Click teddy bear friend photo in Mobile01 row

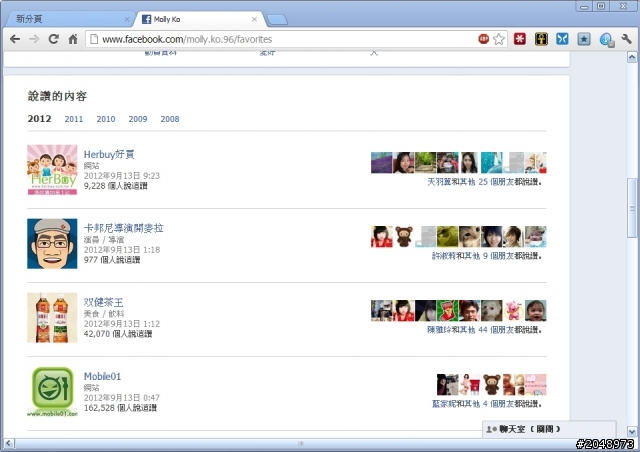click(x=492, y=385)
